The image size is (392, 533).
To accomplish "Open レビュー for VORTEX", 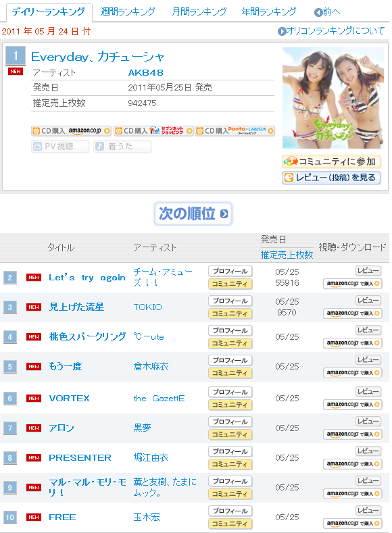I will (368, 392).
